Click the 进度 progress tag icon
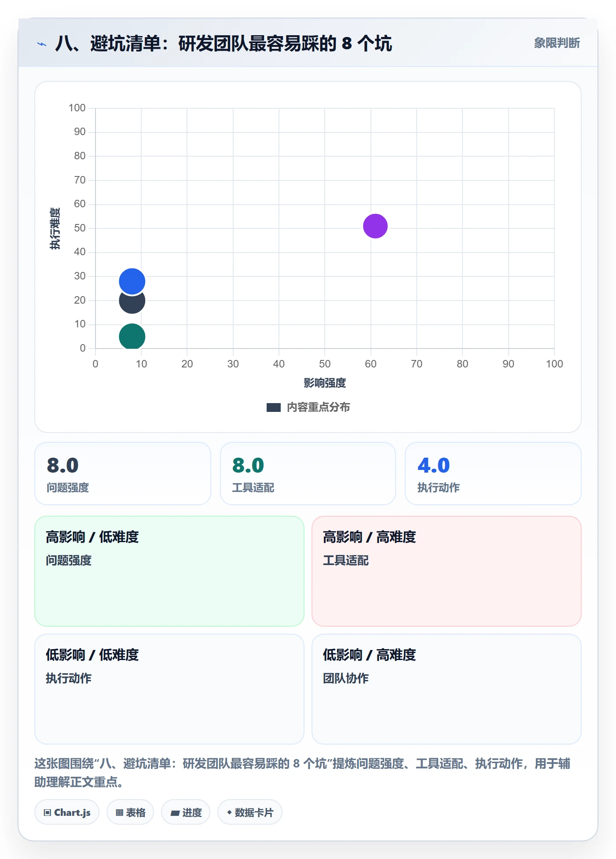 pyautogui.click(x=175, y=813)
